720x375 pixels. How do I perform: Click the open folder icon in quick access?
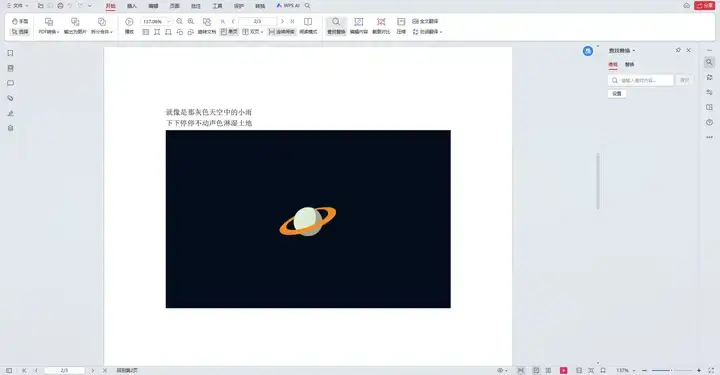[40, 6]
